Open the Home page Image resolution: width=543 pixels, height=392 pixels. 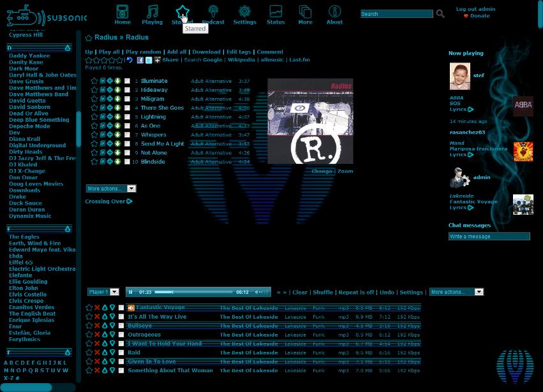tap(123, 15)
